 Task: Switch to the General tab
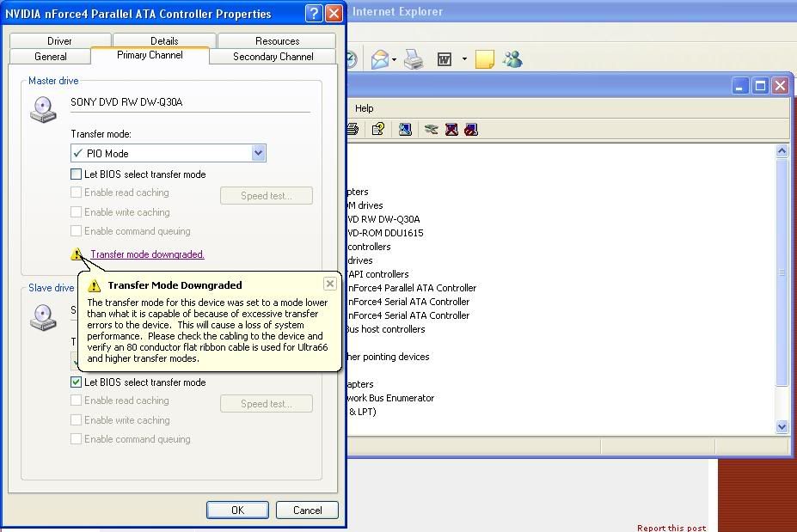[51, 57]
